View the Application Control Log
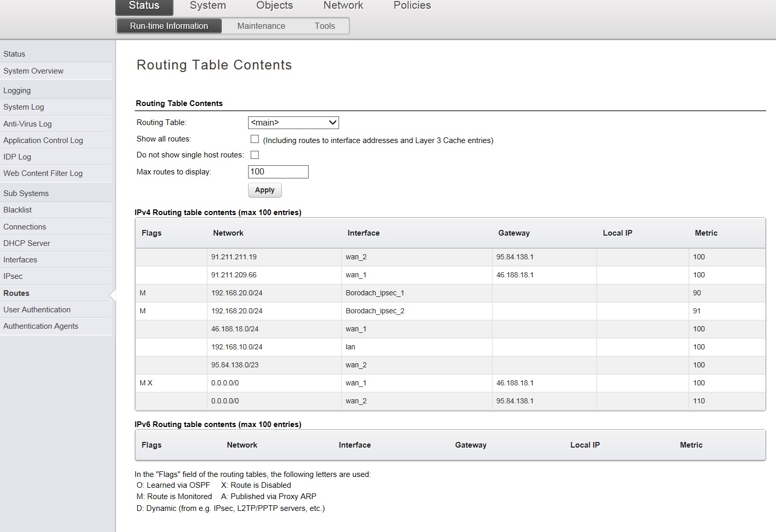Viewport: 776px width, 532px height. pyautogui.click(x=43, y=140)
